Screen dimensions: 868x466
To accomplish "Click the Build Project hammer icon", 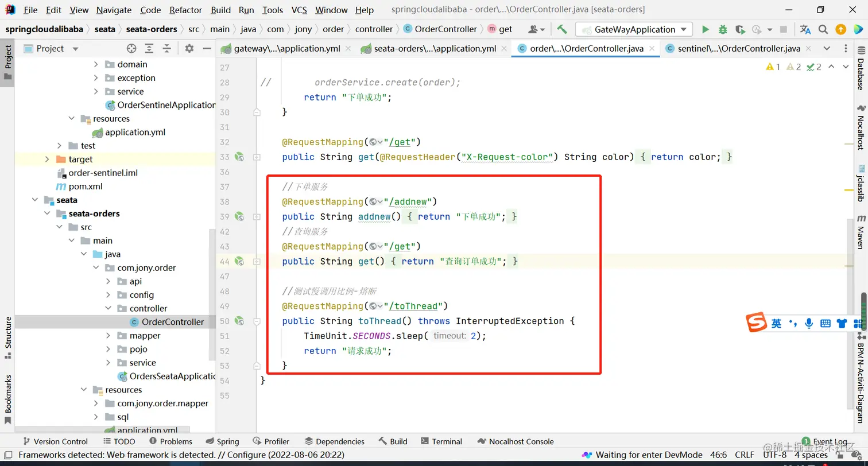I will pyautogui.click(x=562, y=29).
